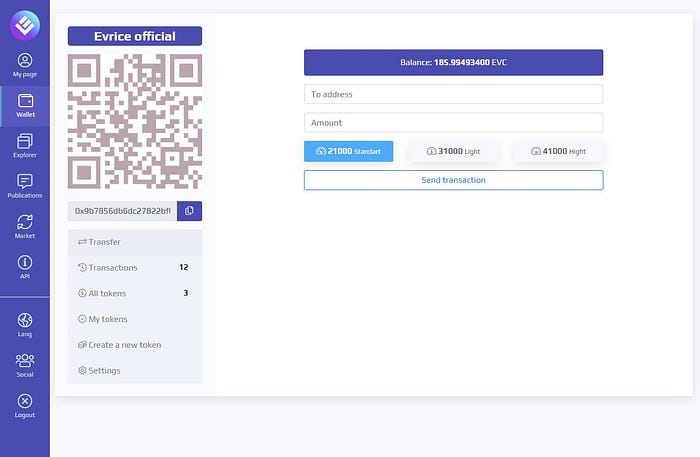Image resolution: width=700 pixels, height=457 pixels.
Task: Select the 41000 Hight gas option
Action: pos(558,151)
